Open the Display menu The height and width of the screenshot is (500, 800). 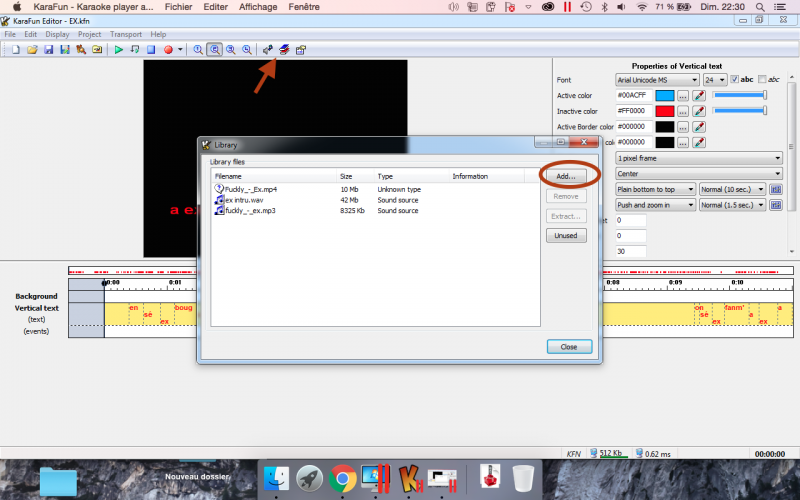(57, 34)
